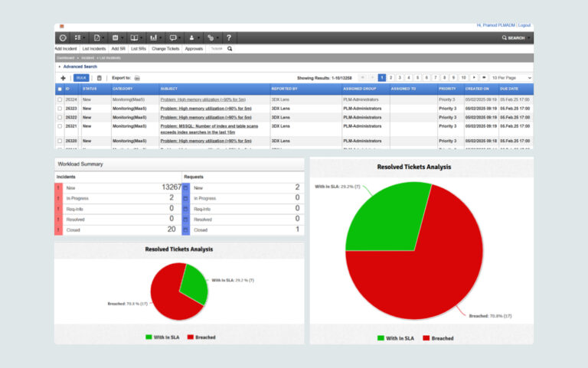
Task: Click the Export to print icon
Action: click(x=137, y=78)
